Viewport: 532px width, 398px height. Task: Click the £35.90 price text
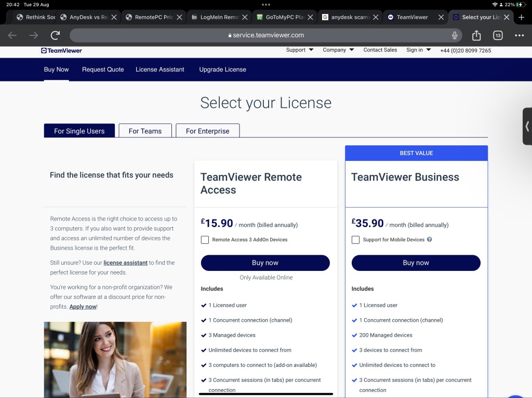[x=367, y=223]
